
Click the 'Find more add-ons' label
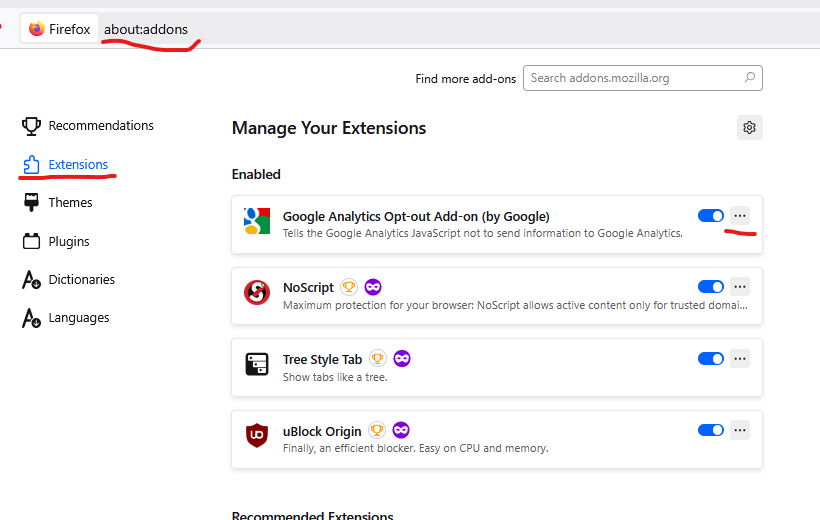pyautogui.click(x=465, y=78)
